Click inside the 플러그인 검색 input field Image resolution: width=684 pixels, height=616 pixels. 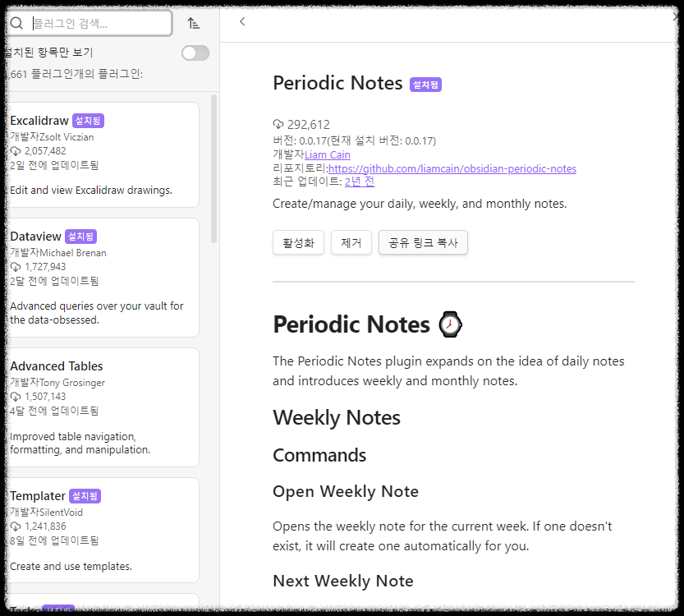pyautogui.click(x=99, y=23)
